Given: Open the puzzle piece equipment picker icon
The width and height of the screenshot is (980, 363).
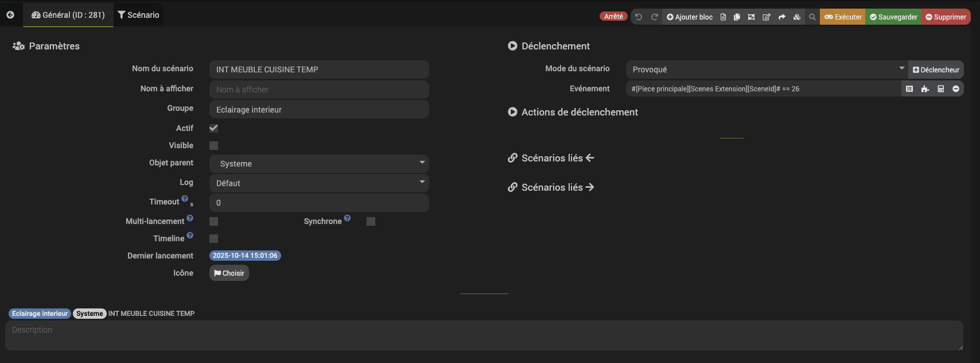Looking at the screenshot, I should click(x=925, y=89).
